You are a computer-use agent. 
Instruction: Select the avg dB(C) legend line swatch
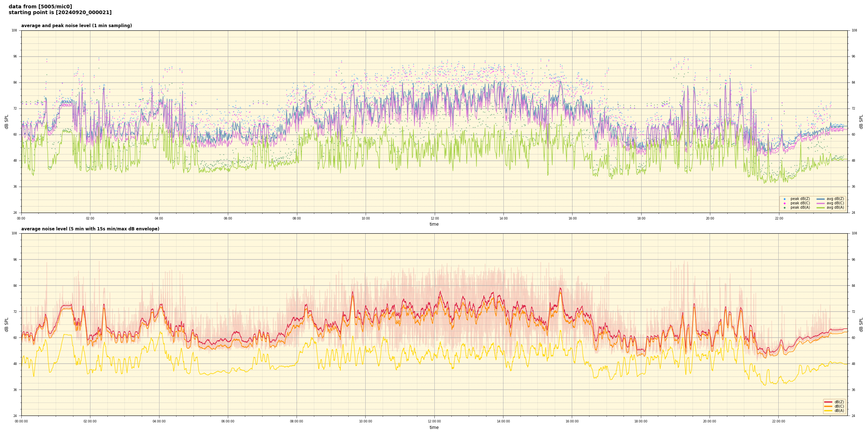point(821,203)
